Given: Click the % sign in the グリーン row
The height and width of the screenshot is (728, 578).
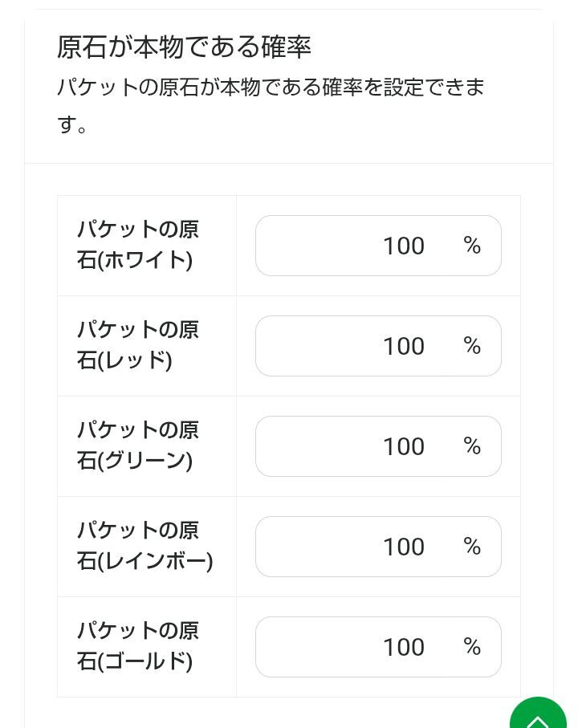Looking at the screenshot, I should (472, 446).
